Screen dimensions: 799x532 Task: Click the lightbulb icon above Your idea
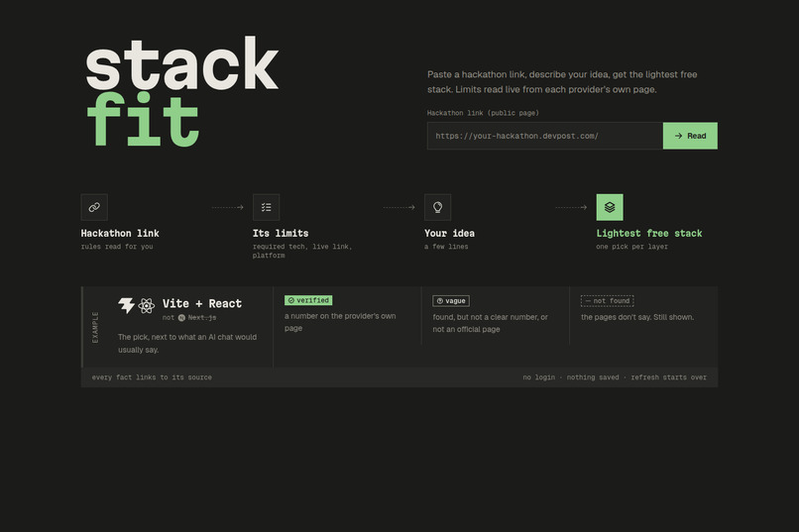[x=438, y=207]
